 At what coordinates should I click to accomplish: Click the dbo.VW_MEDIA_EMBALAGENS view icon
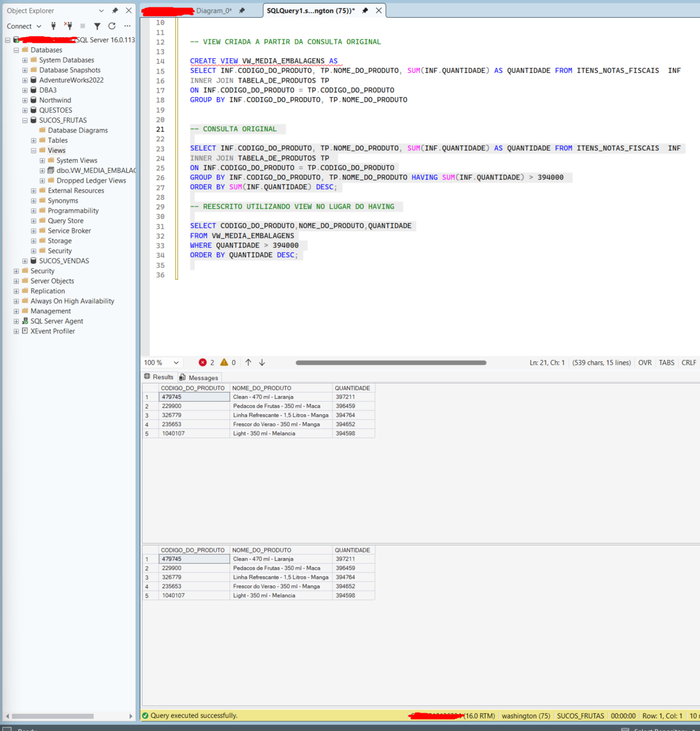[x=51, y=170]
